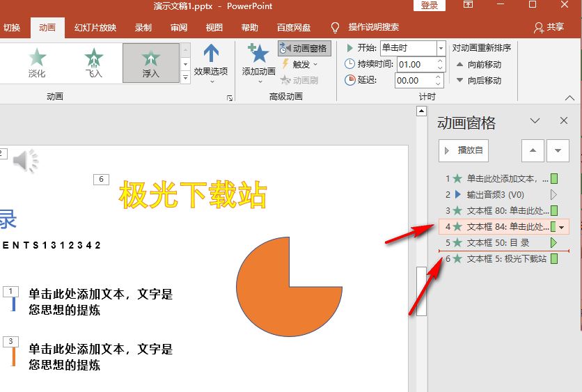Click the lightbulb 操作说明搜索 search icon
Screen dimensions: 582x392
point(335,28)
